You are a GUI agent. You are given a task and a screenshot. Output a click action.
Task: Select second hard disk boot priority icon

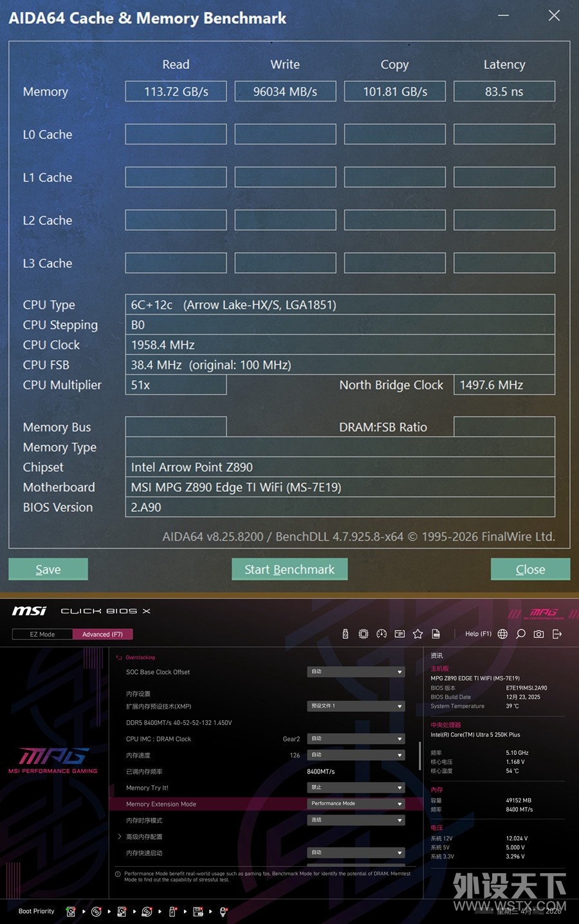point(122,911)
